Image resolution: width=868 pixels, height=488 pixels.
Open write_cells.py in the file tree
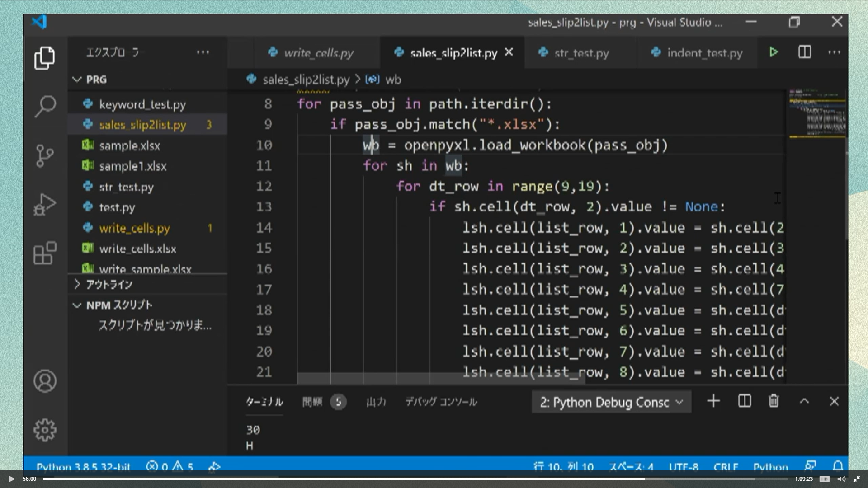pos(147,228)
